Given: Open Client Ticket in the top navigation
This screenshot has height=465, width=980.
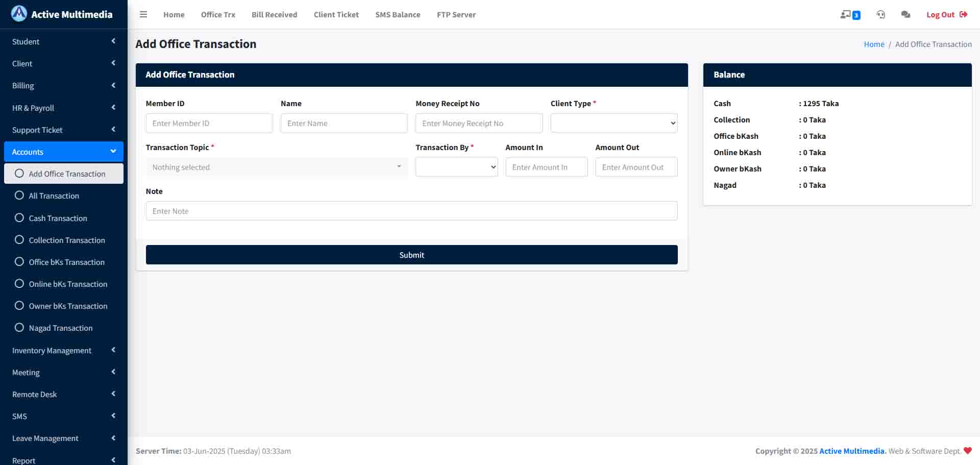Looking at the screenshot, I should (336, 15).
